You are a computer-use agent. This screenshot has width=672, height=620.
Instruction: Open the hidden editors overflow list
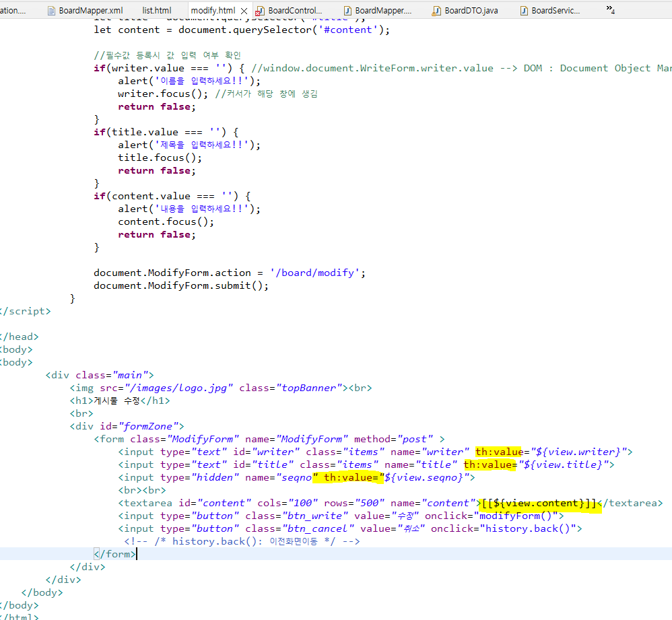pyautogui.click(x=611, y=9)
